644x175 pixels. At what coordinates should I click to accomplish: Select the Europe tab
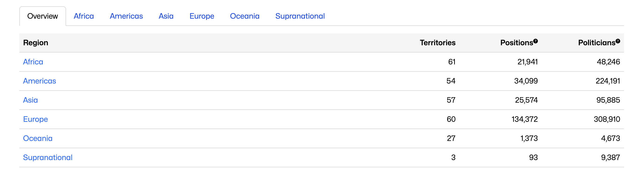point(202,16)
